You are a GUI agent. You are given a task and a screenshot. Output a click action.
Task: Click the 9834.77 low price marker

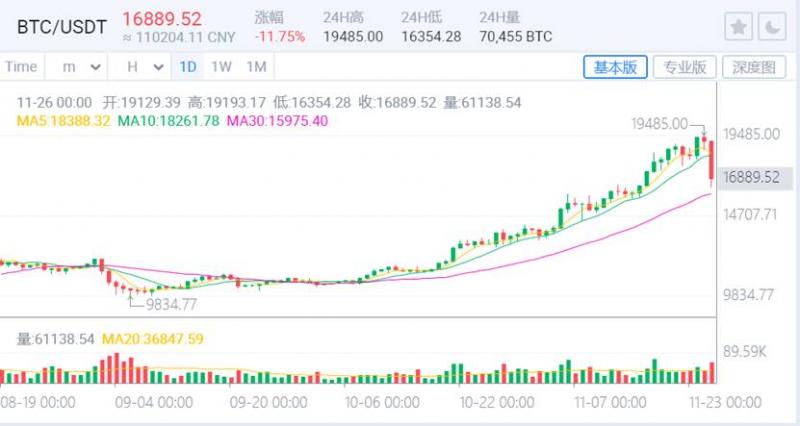pyautogui.click(x=171, y=304)
